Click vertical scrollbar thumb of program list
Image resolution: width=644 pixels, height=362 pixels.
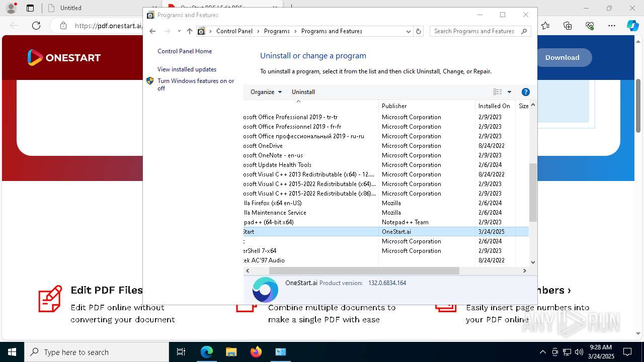tap(533, 192)
